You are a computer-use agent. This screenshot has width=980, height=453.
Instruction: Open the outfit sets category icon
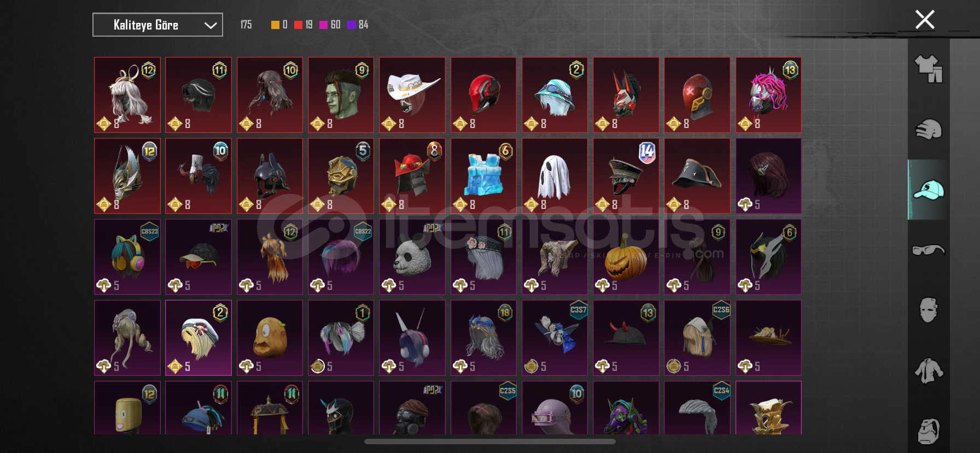point(929,69)
